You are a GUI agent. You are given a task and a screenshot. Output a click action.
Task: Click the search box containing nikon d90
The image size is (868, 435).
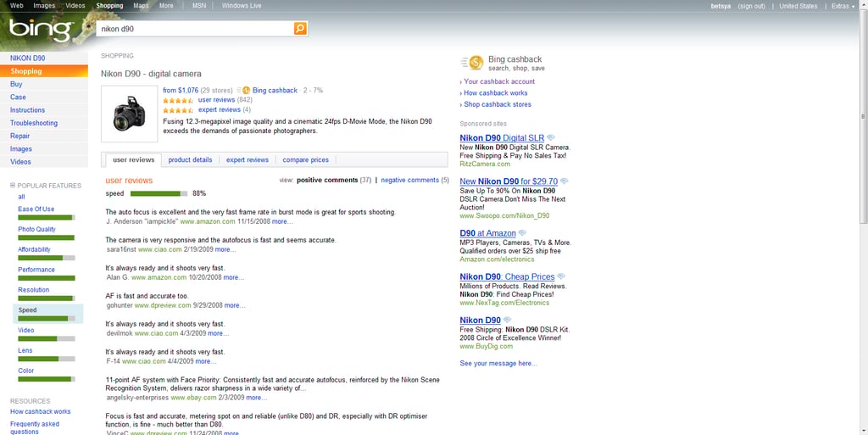click(195, 29)
